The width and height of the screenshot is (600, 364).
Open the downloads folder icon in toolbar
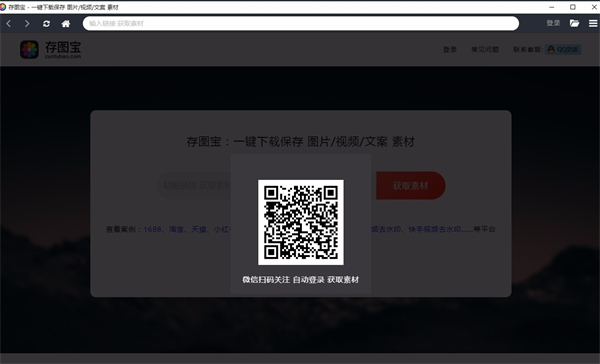tap(574, 23)
